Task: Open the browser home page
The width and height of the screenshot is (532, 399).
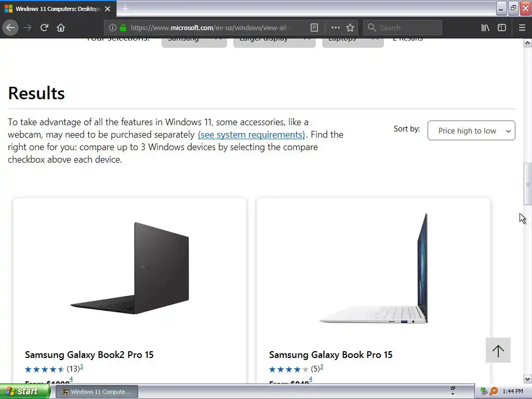Action: click(61, 28)
